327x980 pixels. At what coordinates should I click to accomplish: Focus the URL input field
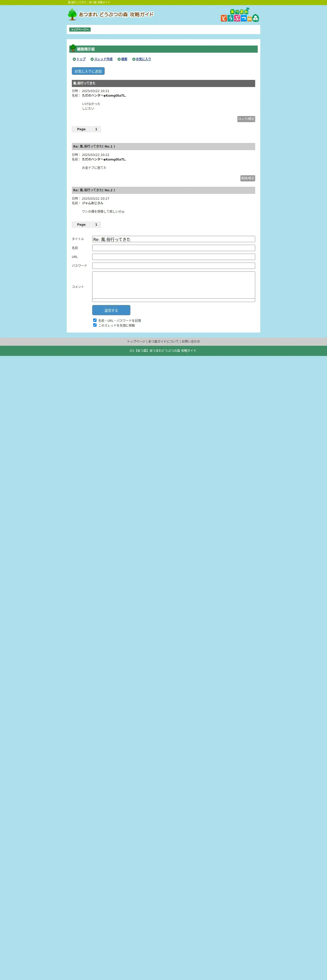point(174,257)
